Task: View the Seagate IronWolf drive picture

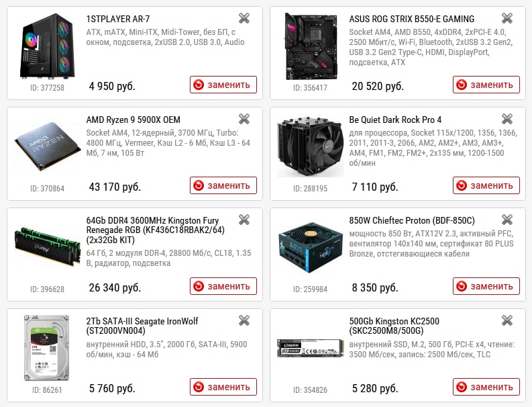Action: coord(47,348)
